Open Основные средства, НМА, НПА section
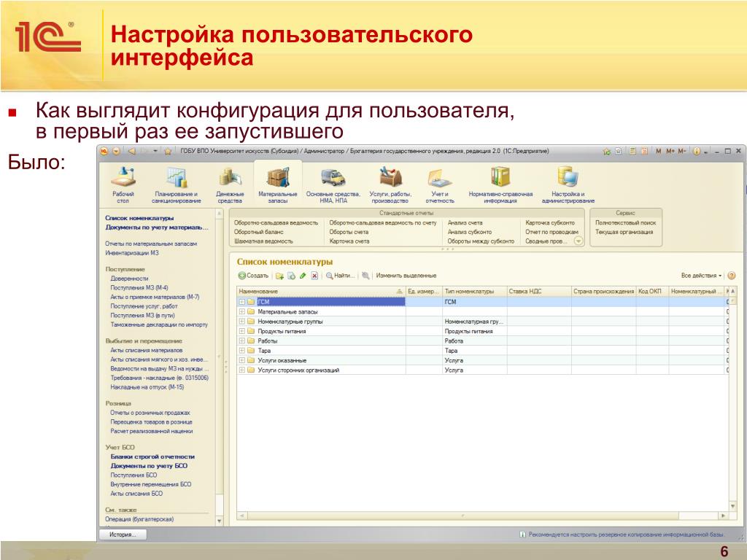Image resolution: width=747 pixels, height=560 pixels. pyautogui.click(x=333, y=185)
